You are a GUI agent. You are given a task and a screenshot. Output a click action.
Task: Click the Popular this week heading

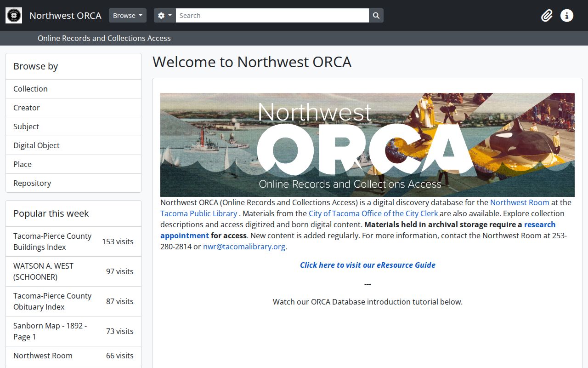pos(51,213)
